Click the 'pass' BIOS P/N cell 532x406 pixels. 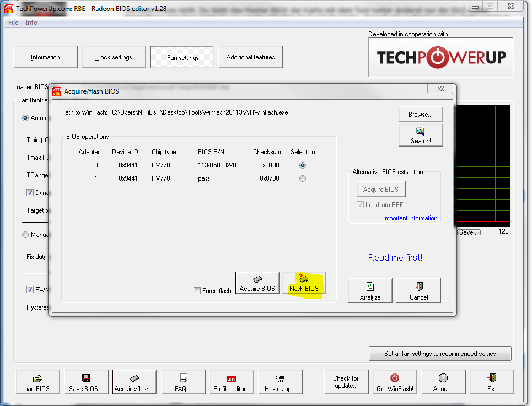pyautogui.click(x=204, y=178)
